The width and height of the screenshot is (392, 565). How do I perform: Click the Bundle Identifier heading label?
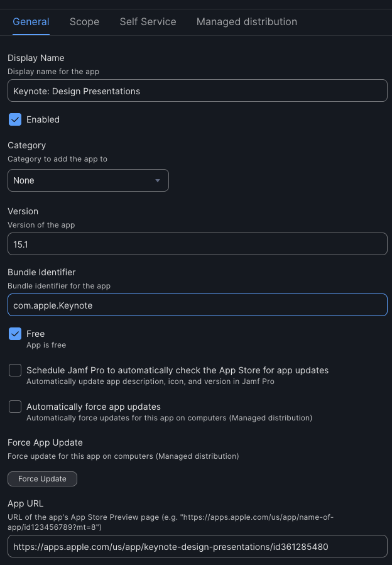[x=41, y=272]
